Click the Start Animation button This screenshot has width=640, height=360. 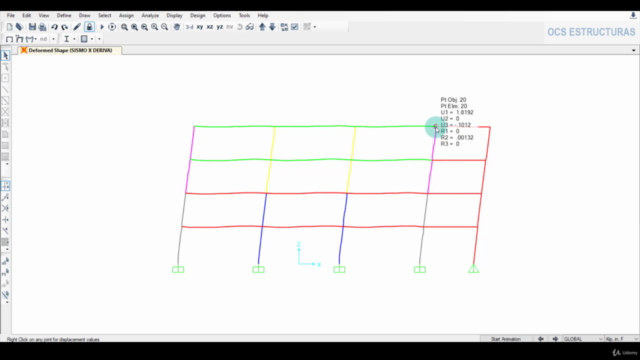click(x=506, y=339)
